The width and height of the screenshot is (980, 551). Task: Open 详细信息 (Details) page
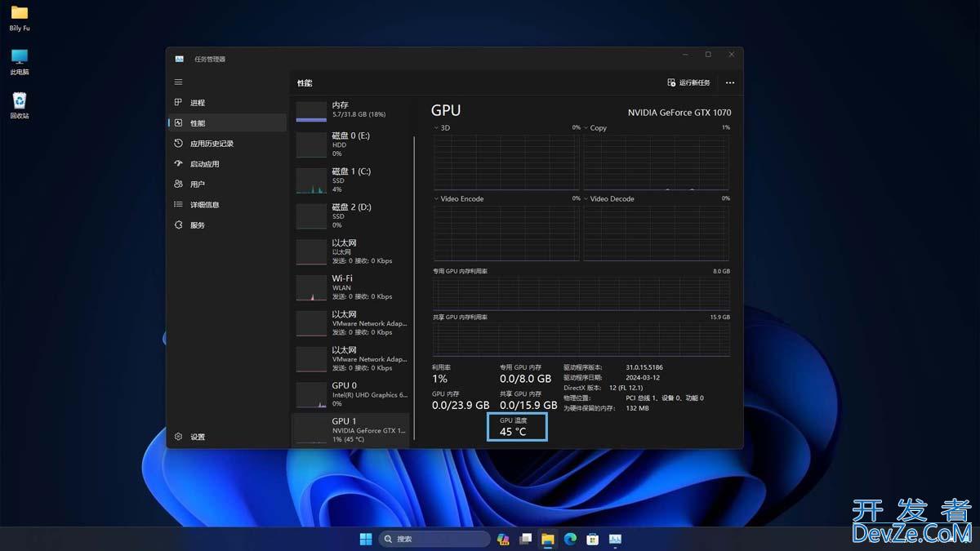pyautogui.click(x=228, y=205)
